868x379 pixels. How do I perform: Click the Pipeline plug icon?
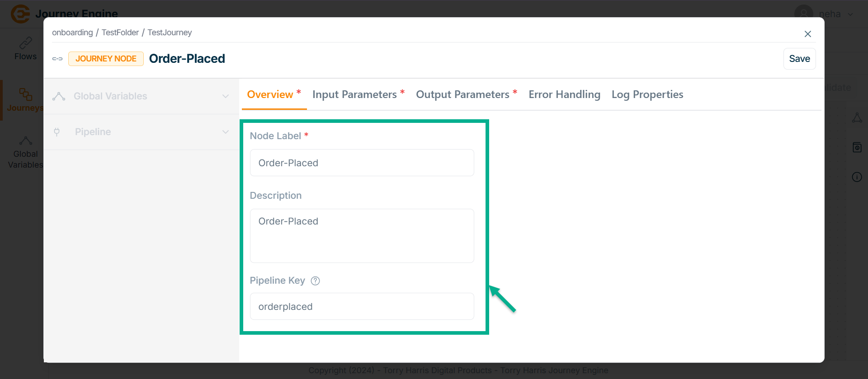[x=57, y=132]
